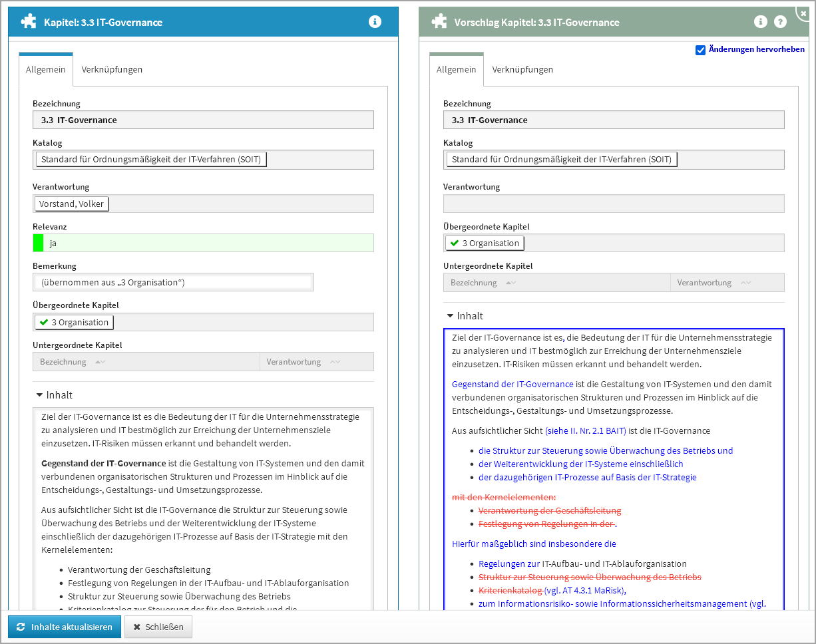Click Inhalte aktualisieren button
The image size is (816, 644).
tap(65, 627)
